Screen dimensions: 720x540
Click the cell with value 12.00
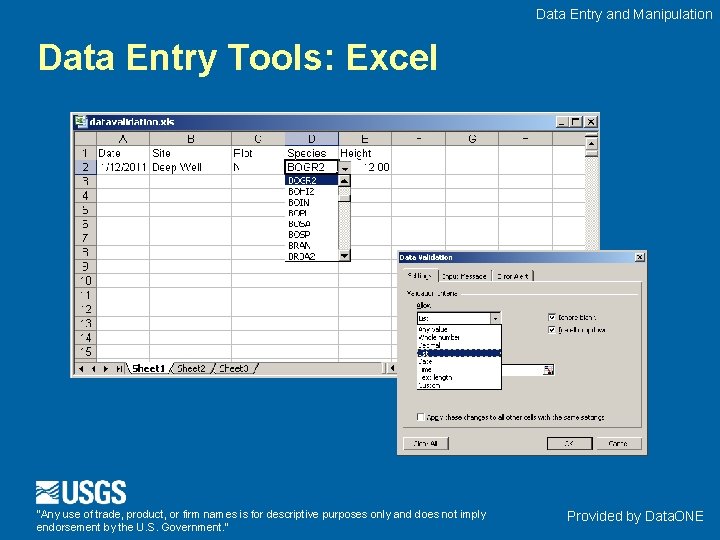[371, 167]
